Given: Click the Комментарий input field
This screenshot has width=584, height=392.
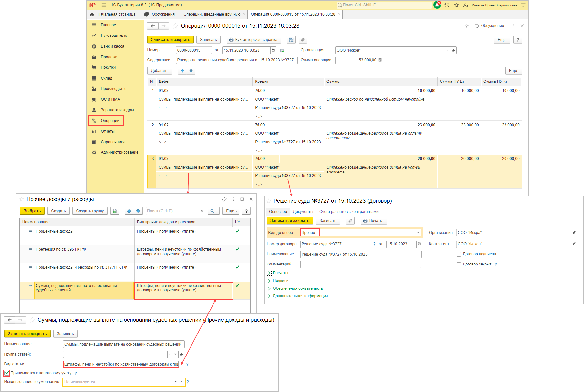Looking at the screenshot, I should tap(361, 264).
